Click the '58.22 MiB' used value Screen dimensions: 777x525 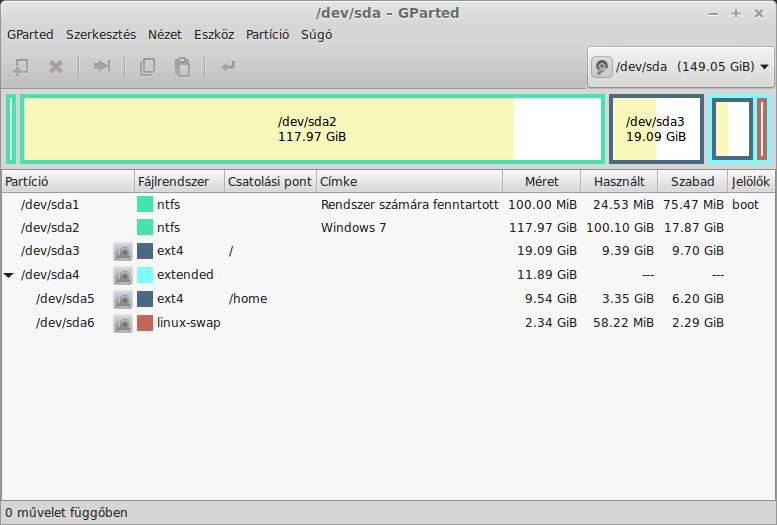pyautogui.click(x=623, y=323)
